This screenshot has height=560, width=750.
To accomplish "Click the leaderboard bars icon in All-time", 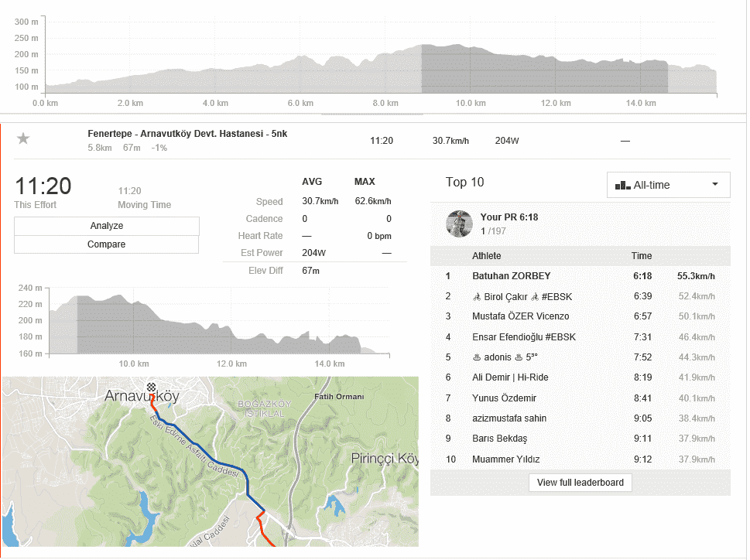I will (622, 186).
